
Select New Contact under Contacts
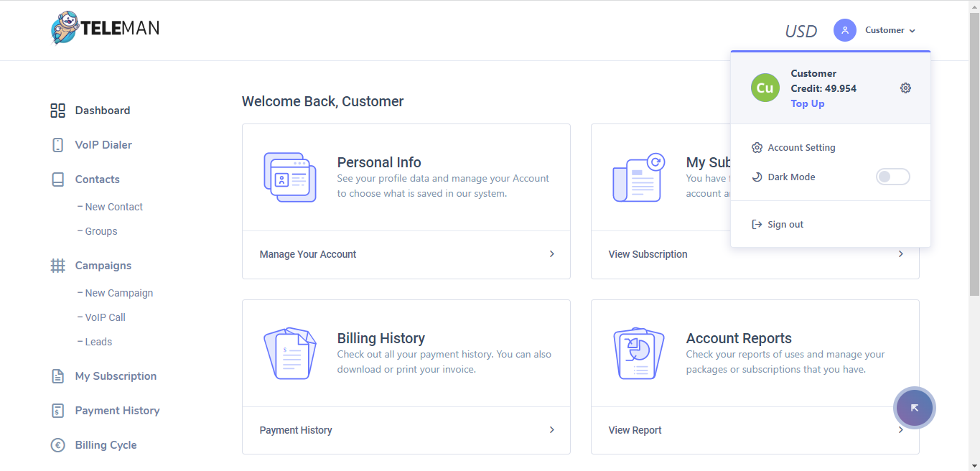[x=113, y=207]
